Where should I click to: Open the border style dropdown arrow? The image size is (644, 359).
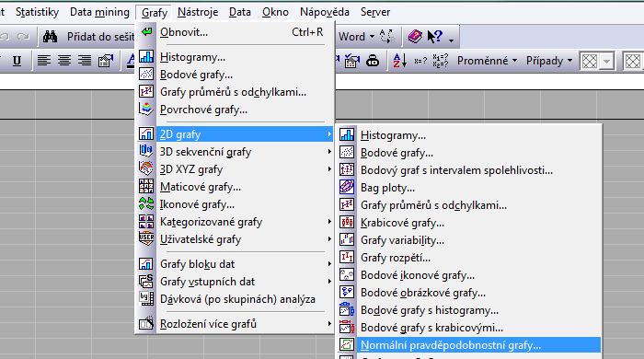coord(606,62)
